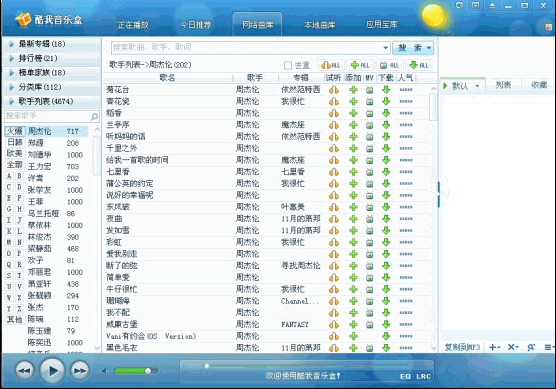Switch to the 收藏 playlist tab
Screen dimensions: 556x389
[539, 85]
